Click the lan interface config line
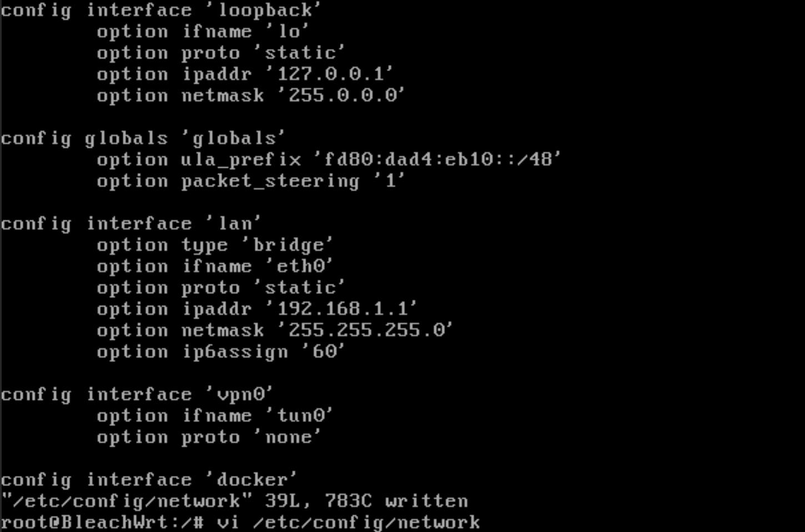This screenshot has height=532, width=805. 131,223
